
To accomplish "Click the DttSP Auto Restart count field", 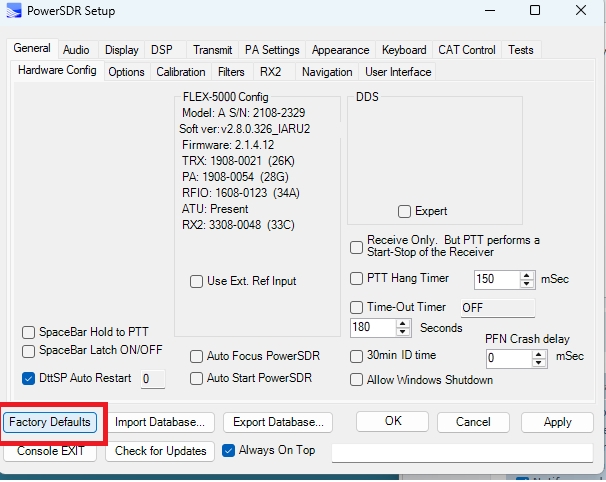I will [x=153, y=379].
